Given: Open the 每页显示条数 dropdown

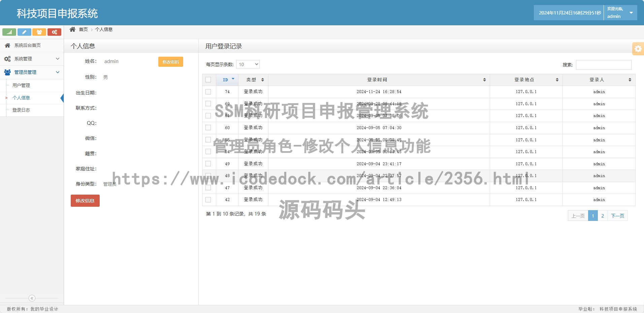Looking at the screenshot, I should pos(248,64).
